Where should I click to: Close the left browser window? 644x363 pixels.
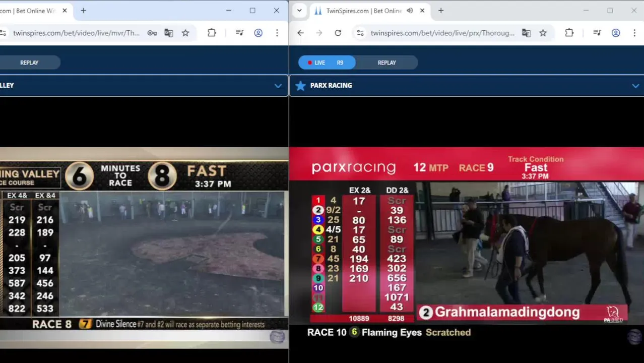pos(276,11)
